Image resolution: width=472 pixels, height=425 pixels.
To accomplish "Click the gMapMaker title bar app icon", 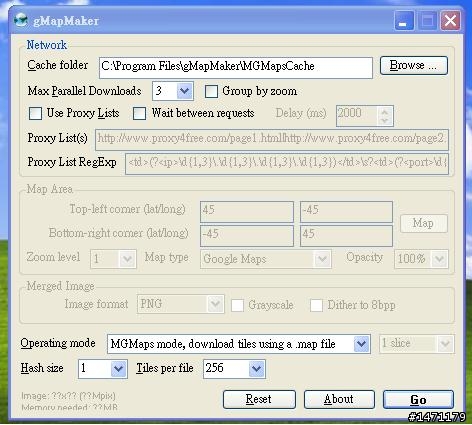I will (21, 20).
